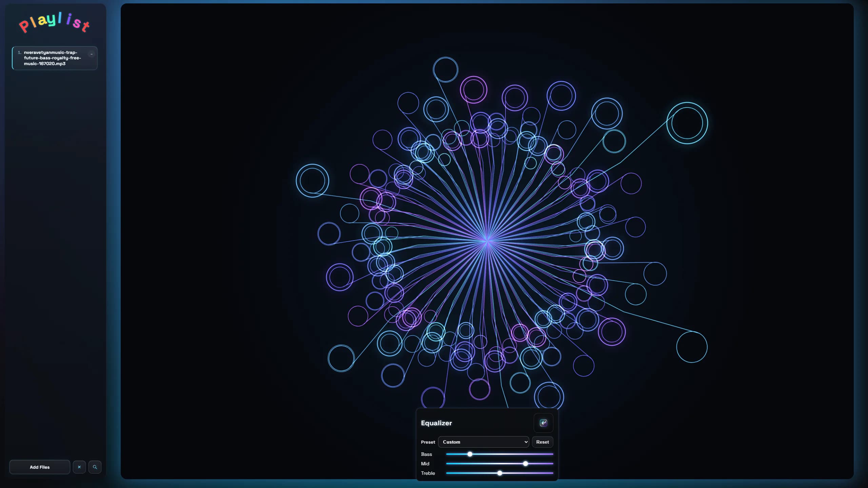
Task: Expand preset list via the chevron arrow
Action: (x=526, y=442)
